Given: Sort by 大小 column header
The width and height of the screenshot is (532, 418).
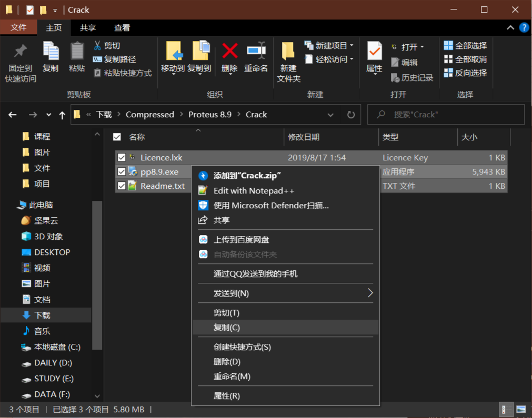Looking at the screenshot, I should (484, 137).
